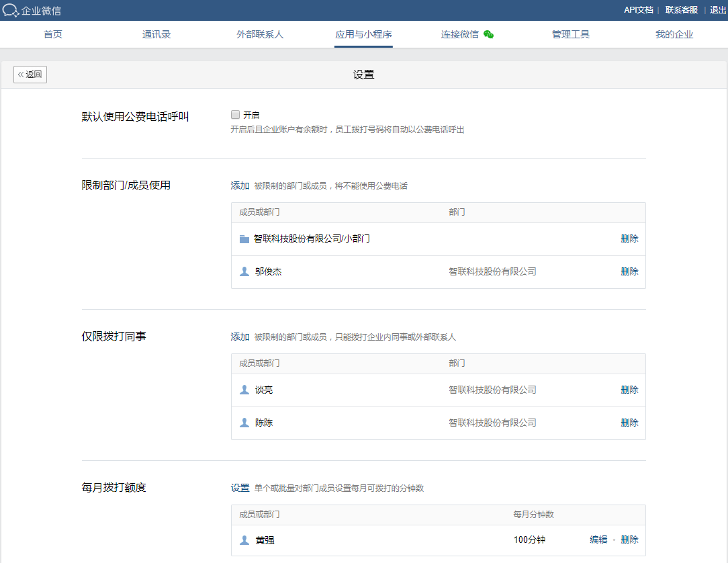Viewport: 728px width, 563px height.
Task: Enable the 开启 checkbox for 公费电话呼叫
Action: click(235, 115)
